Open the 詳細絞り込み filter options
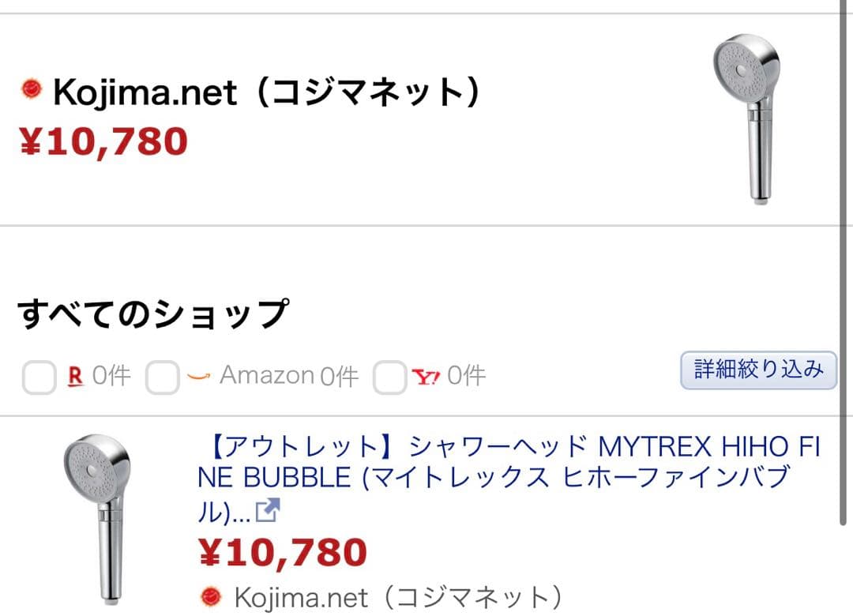The height and width of the screenshot is (616, 853). pyautogui.click(x=757, y=370)
